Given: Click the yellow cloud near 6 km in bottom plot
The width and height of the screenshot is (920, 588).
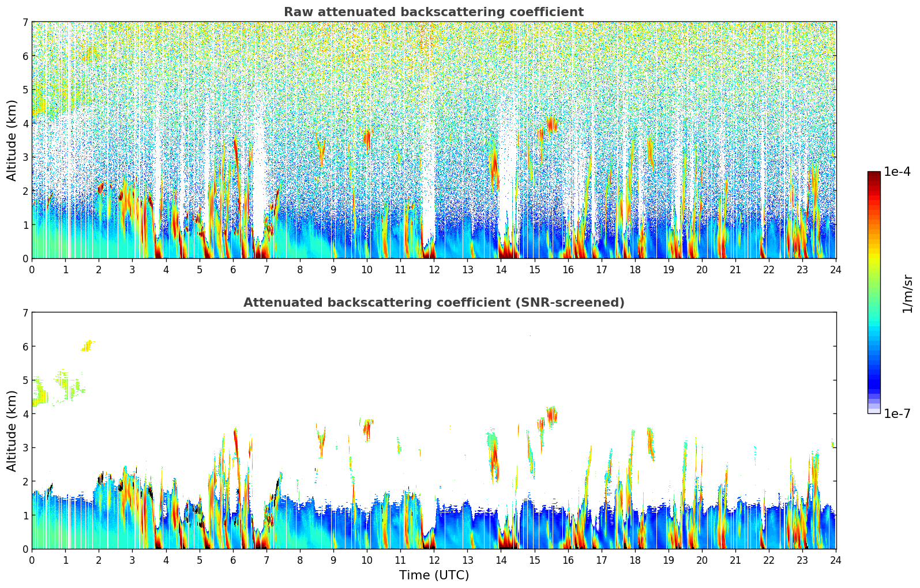Looking at the screenshot, I should [x=88, y=346].
